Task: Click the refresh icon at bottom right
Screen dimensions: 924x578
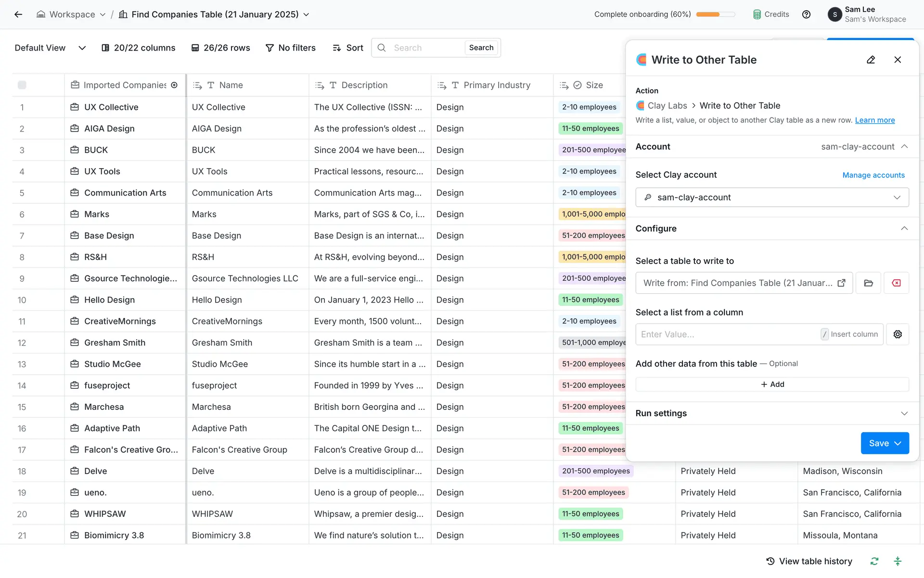Action: 874,561
